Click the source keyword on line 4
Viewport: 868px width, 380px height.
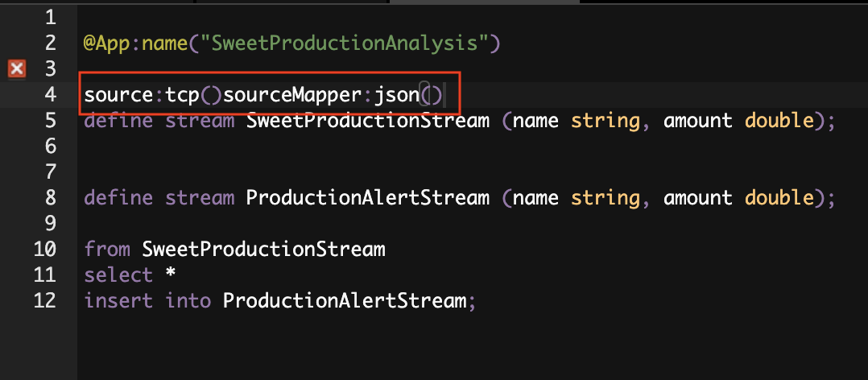coord(118,95)
